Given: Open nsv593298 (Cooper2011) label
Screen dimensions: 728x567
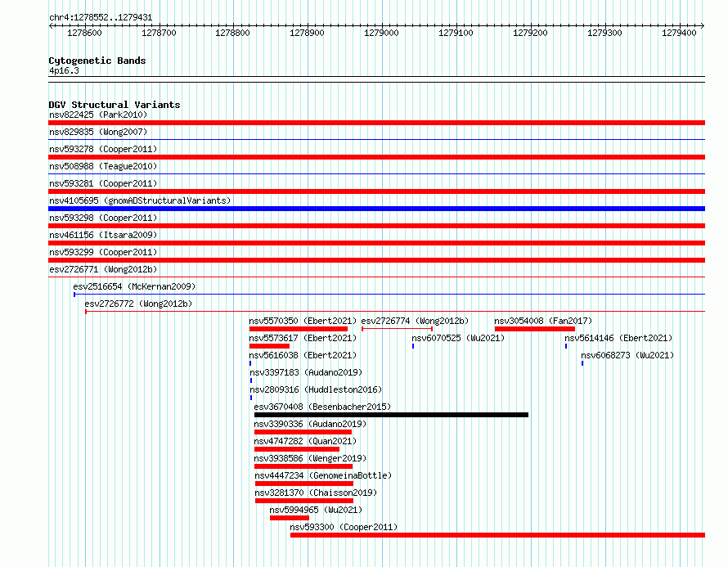Looking at the screenshot, I should (103, 218).
